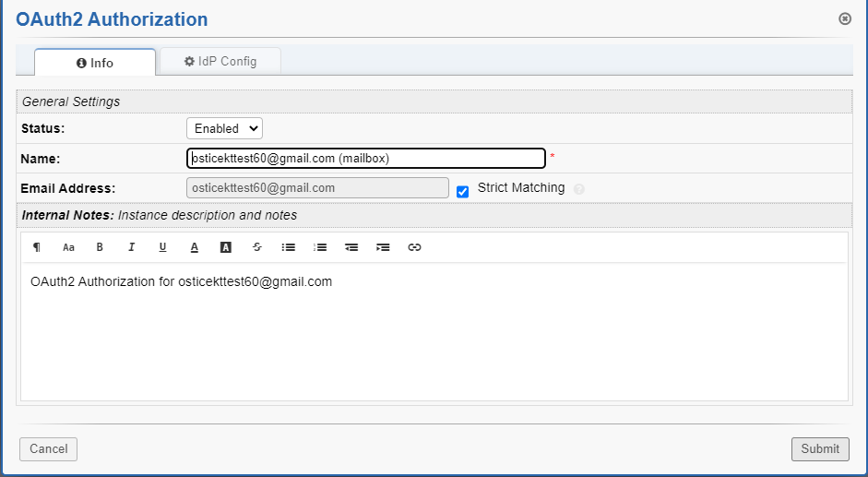Open the Status dropdown
This screenshot has height=477, width=868.
224,128
